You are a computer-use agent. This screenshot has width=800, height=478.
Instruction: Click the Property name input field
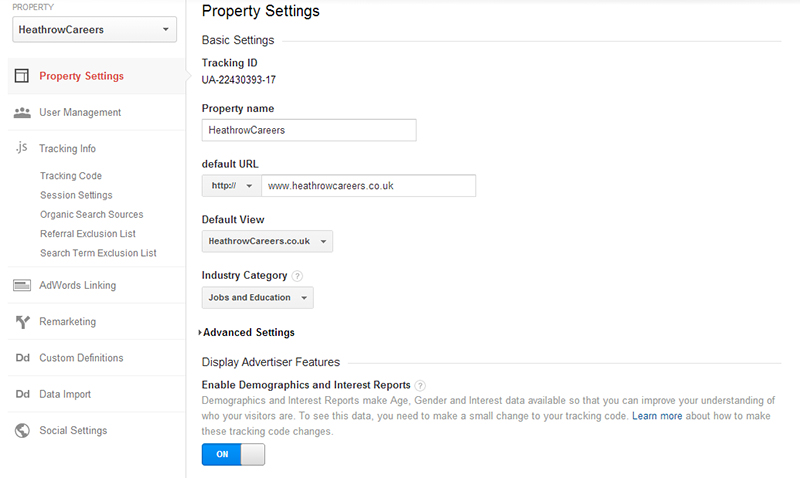(x=308, y=130)
